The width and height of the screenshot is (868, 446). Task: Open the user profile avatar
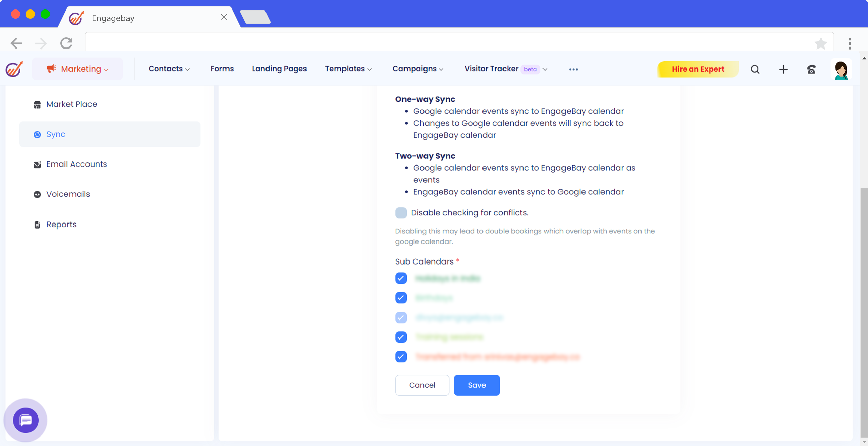(x=841, y=70)
